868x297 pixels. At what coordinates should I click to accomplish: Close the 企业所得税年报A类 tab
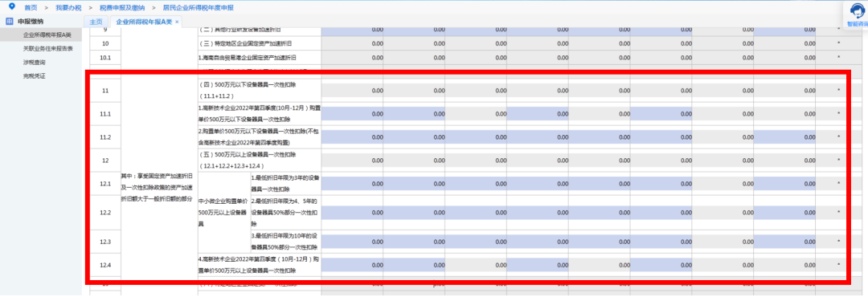[177, 22]
